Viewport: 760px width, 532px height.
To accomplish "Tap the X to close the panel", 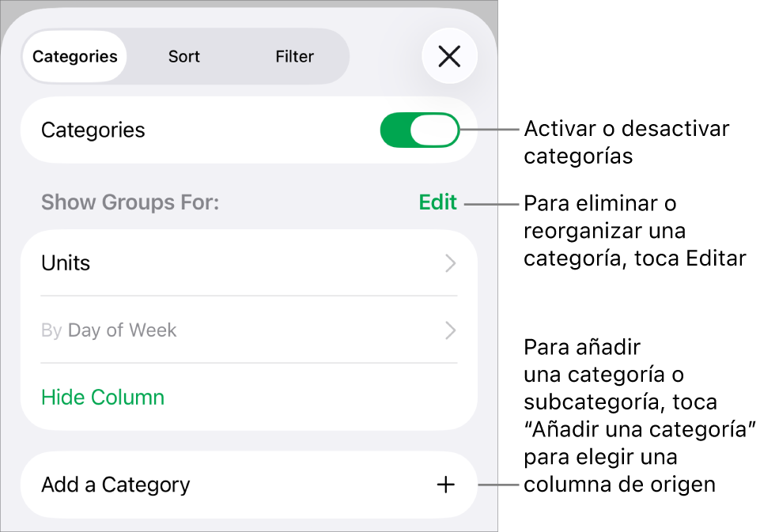I will click(x=449, y=56).
